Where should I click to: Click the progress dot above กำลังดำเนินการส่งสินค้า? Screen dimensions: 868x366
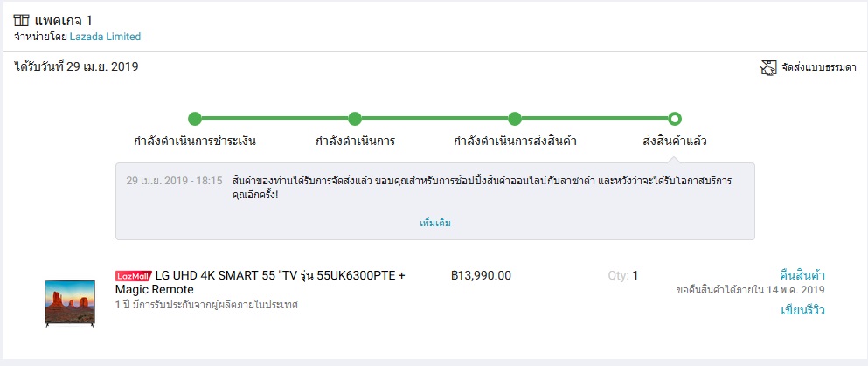click(515, 119)
